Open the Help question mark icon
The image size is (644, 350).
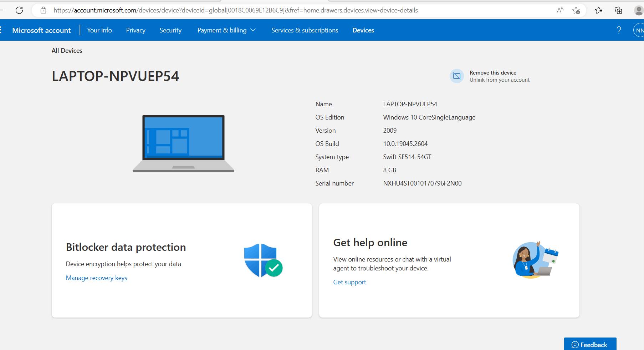(x=619, y=30)
